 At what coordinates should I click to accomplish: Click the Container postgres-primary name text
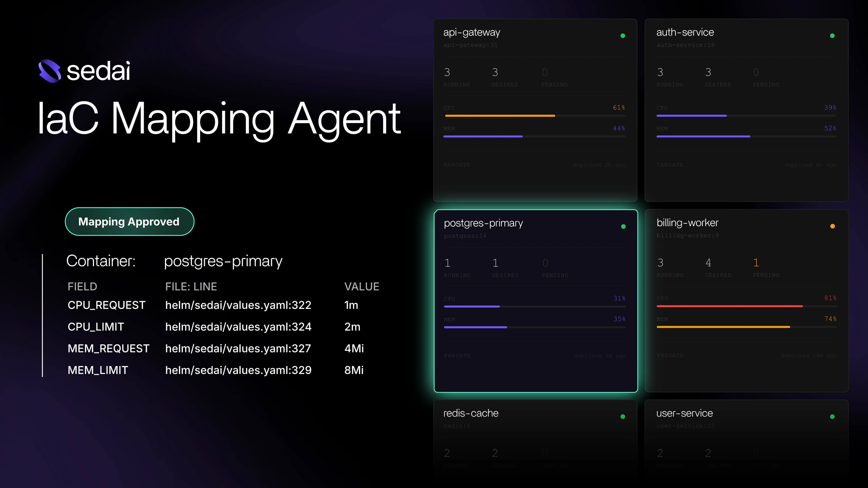[x=223, y=261]
